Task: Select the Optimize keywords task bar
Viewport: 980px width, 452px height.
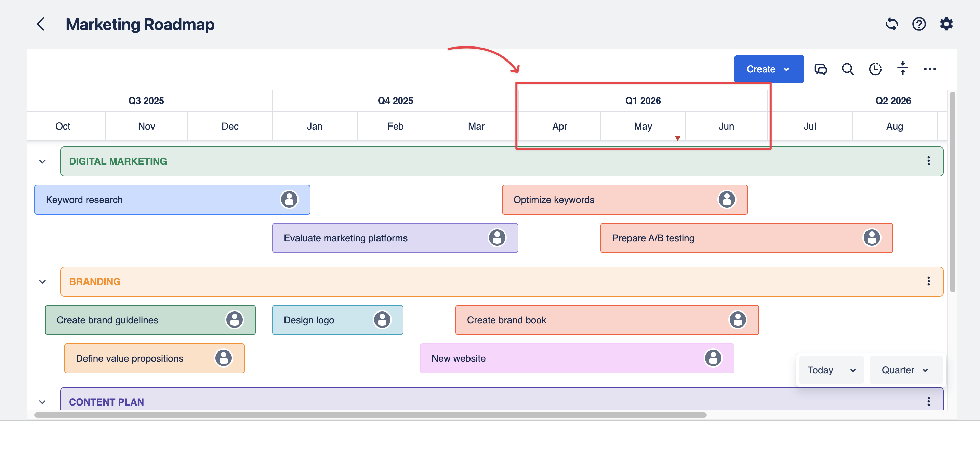Action: pos(609,200)
